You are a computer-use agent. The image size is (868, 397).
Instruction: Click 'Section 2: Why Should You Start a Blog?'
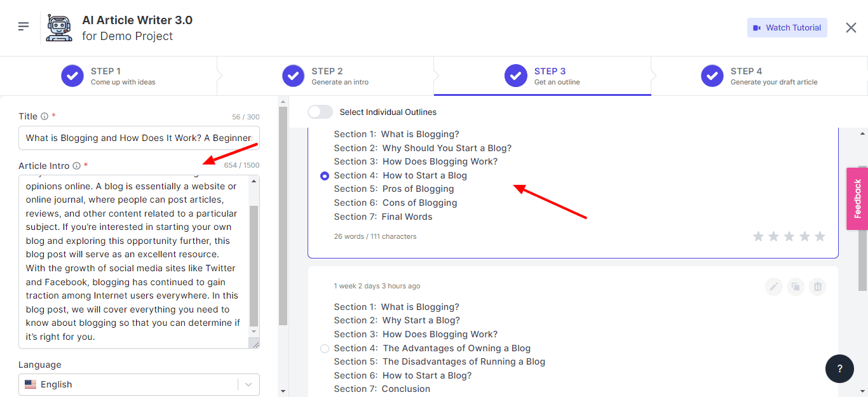click(423, 148)
